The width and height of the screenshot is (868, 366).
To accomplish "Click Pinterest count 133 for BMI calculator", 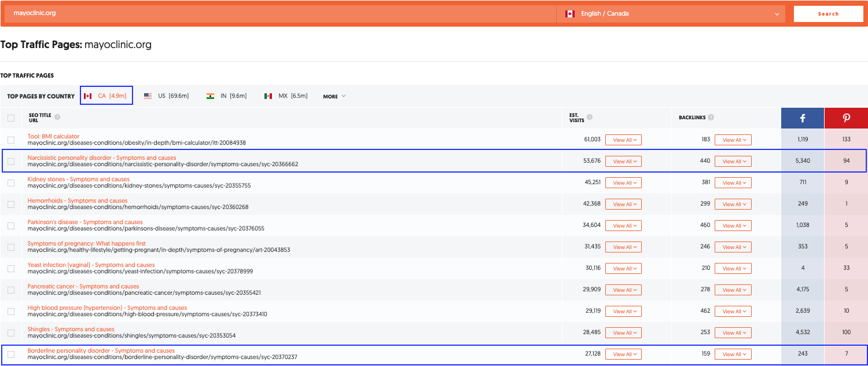I will click(846, 140).
